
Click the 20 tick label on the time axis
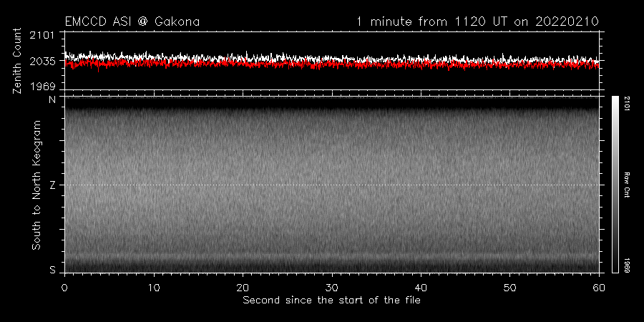[243, 287]
